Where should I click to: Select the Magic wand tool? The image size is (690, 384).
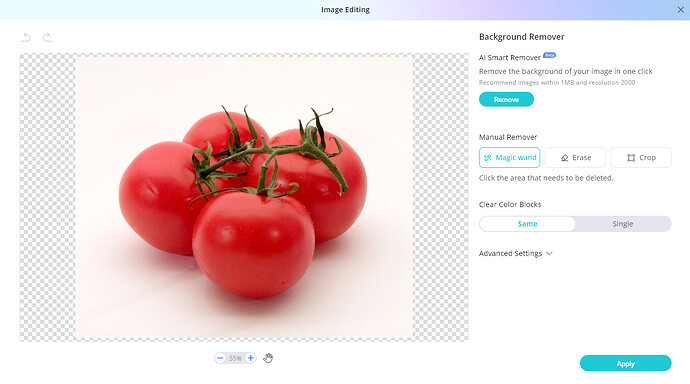tap(510, 157)
